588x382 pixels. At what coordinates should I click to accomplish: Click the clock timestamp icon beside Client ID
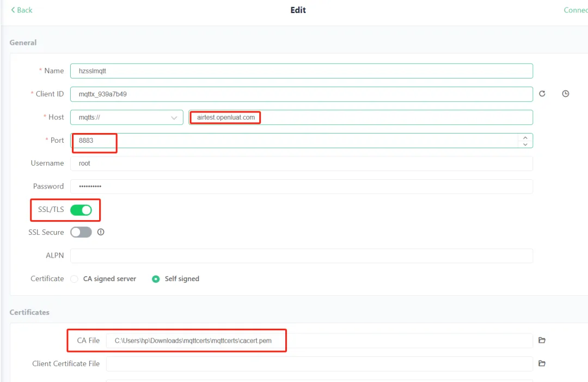coord(566,94)
